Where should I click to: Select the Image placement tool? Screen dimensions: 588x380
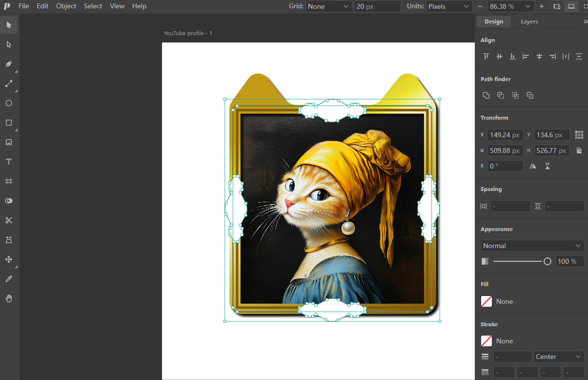(9, 142)
